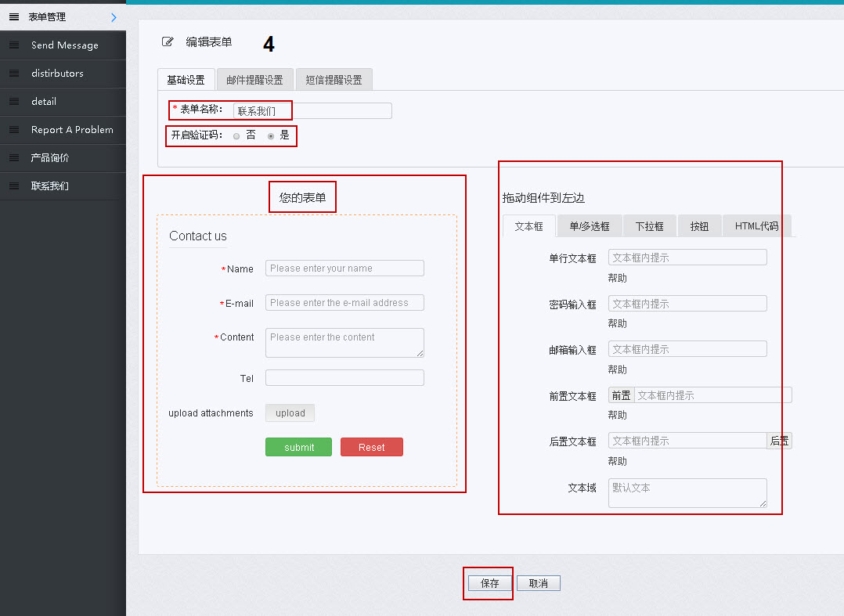This screenshot has width=844, height=616.
Task: Switch to the 下拉框 component tab
Action: (x=649, y=225)
